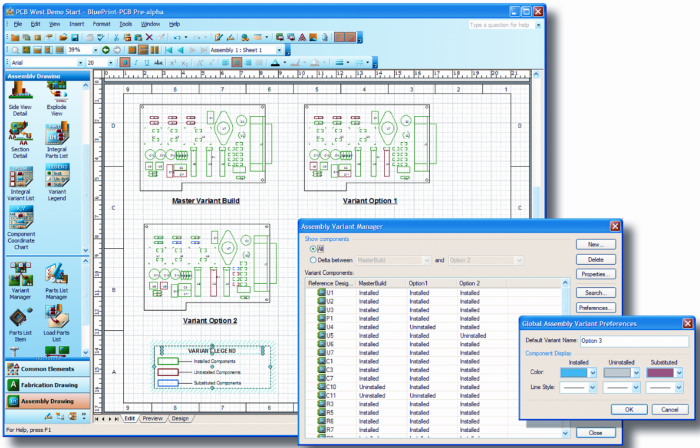Open the Fabrication Drawing panel
The width and height of the screenshot is (700, 448).
pos(48,385)
